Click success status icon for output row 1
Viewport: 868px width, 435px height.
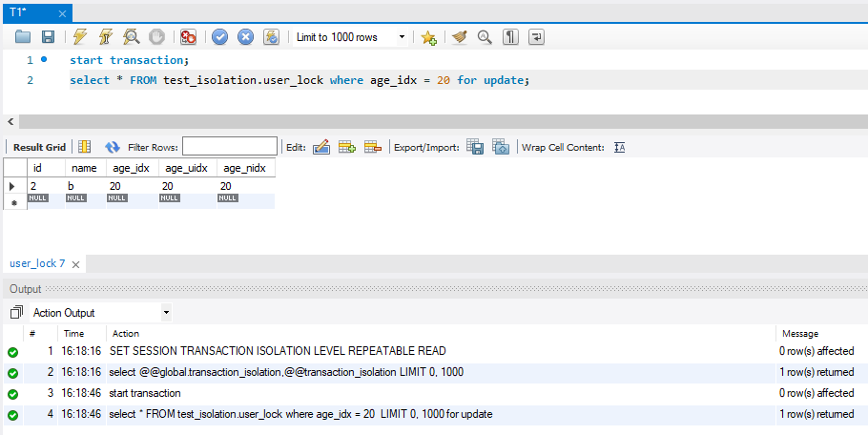(12, 352)
